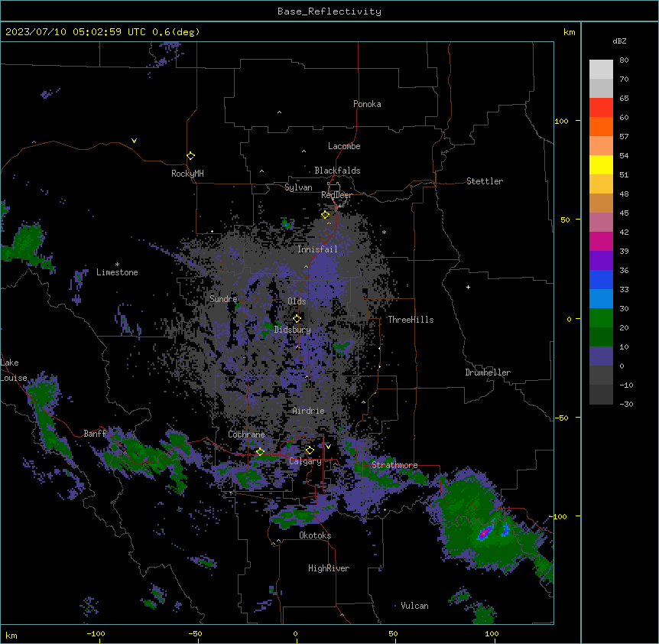This screenshot has width=659, height=644.
Task: Click the Banff label
Action: coord(95,434)
